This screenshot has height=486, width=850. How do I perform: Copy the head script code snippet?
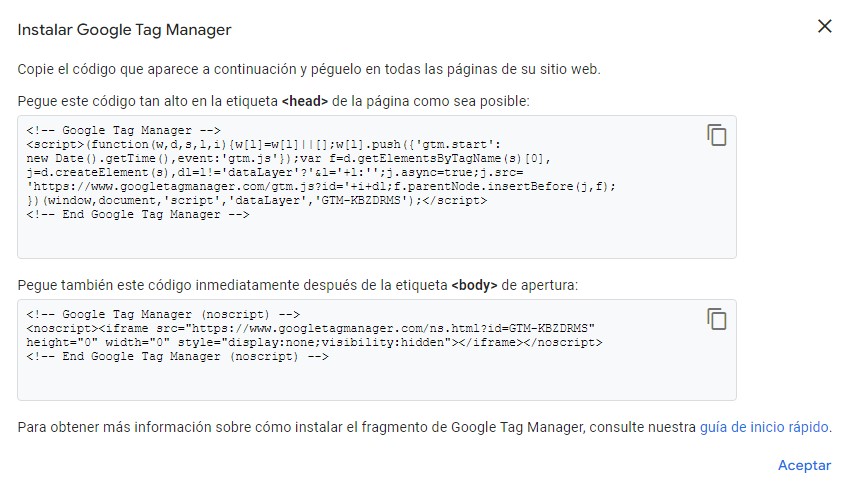coord(716,135)
